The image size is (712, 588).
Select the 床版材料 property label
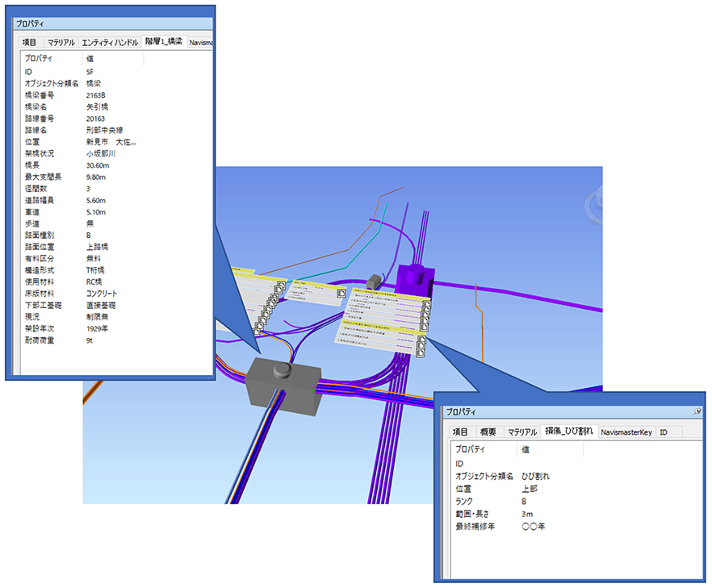pos(40,294)
